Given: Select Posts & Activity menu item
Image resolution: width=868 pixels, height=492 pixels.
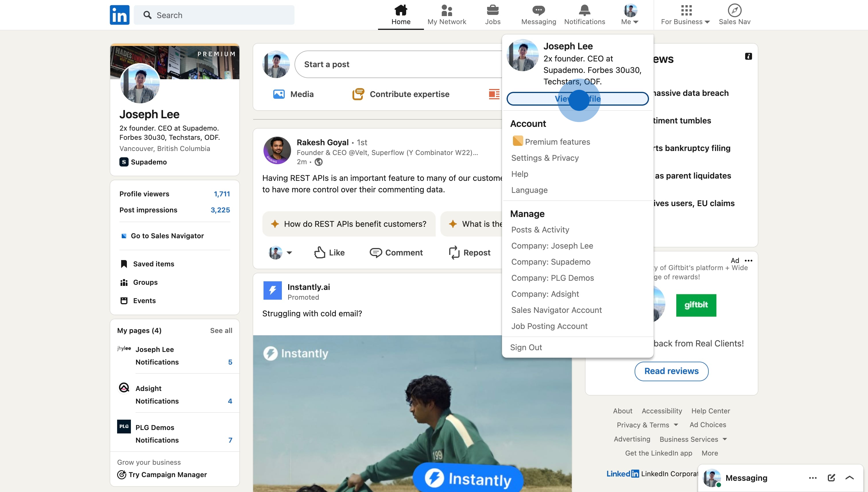Looking at the screenshot, I should 540,229.
